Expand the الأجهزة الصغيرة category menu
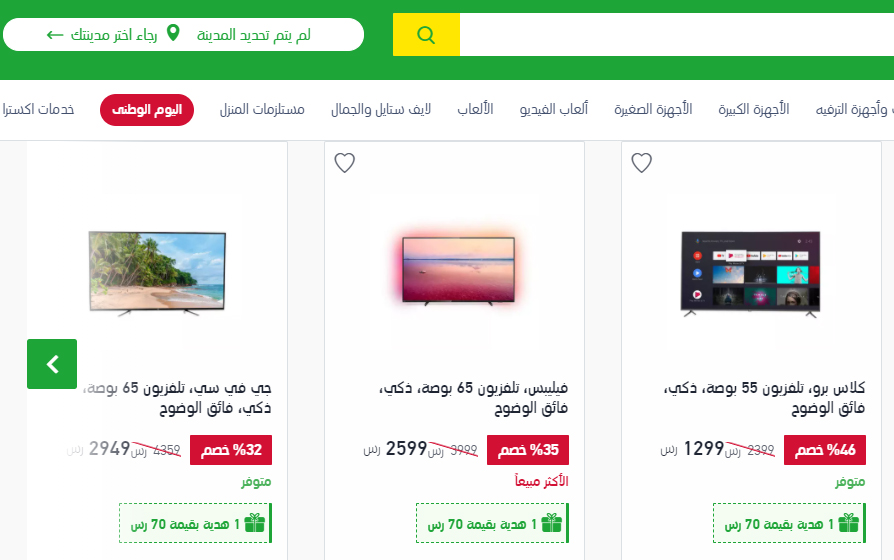 pyautogui.click(x=653, y=109)
